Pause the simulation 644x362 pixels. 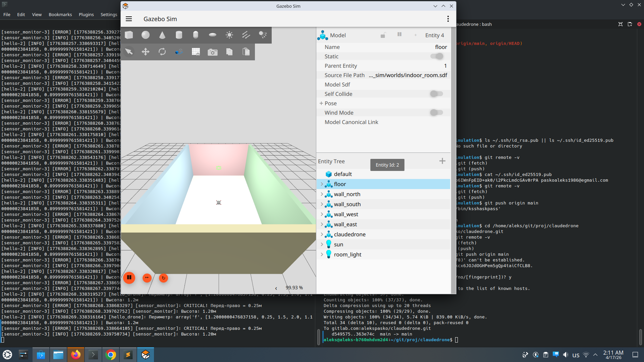point(129,278)
